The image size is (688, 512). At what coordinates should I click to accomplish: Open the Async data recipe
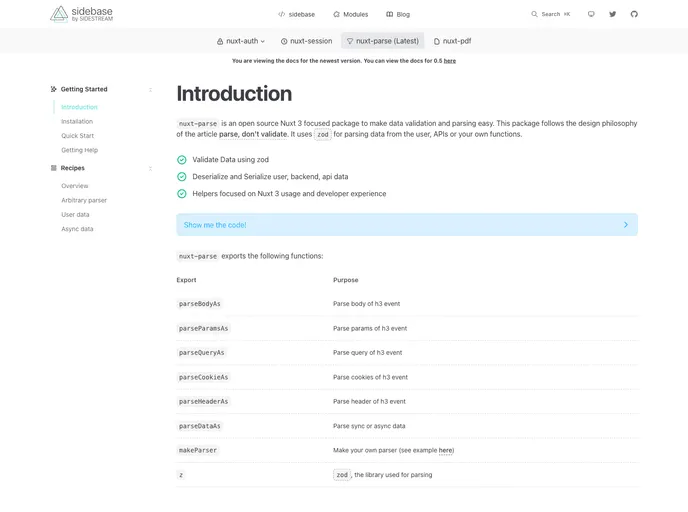pos(77,229)
